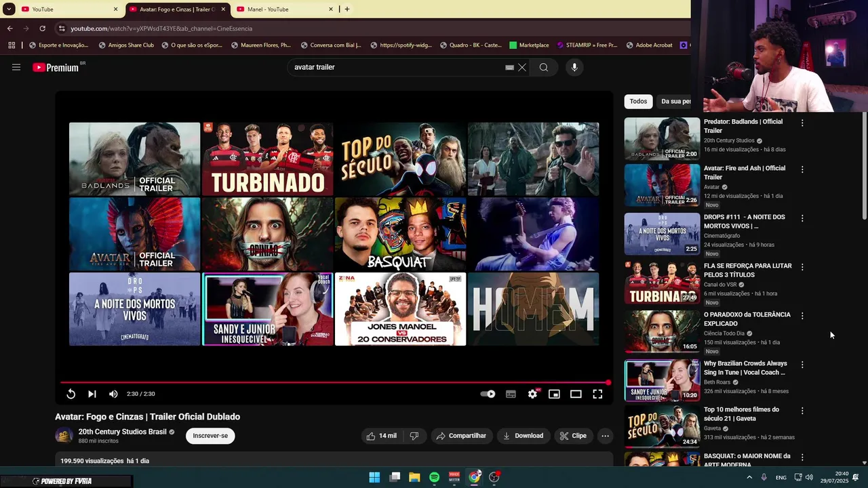Like the video with thumbs up
Image resolution: width=868 pixels, height=488 pixels.
point(381,436)
